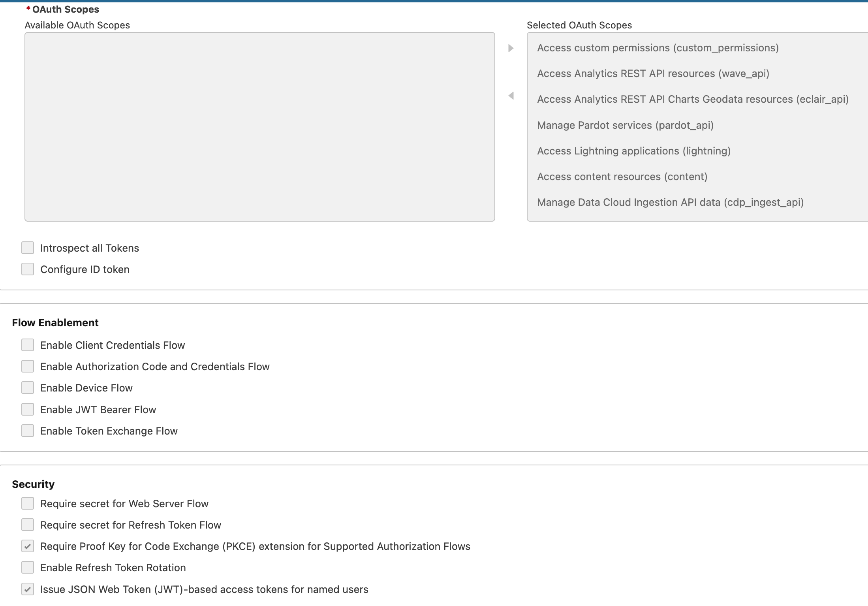The image size is (868, 606).
Task: Uncheck the PKCE extension requirement
Action: tap(27, 546)
